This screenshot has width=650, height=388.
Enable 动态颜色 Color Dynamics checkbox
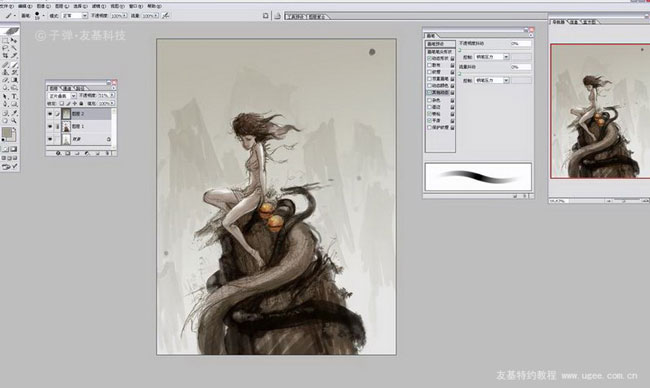429,86
